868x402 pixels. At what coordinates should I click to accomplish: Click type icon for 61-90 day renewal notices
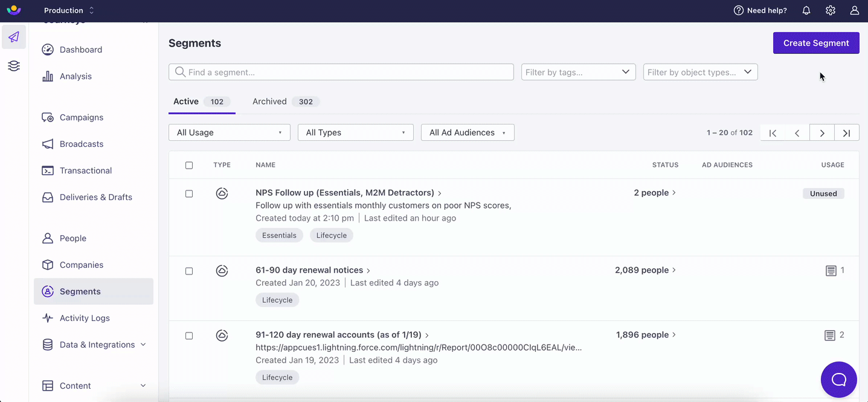(x=222, y=271)
